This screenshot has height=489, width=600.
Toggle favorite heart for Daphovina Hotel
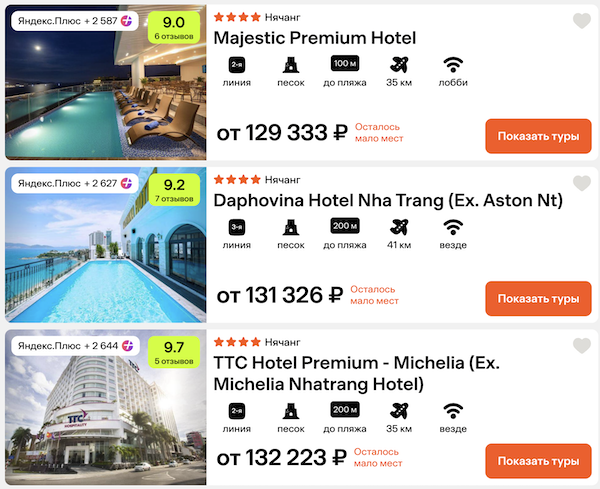pyautogui.click(x=582, y=183)
